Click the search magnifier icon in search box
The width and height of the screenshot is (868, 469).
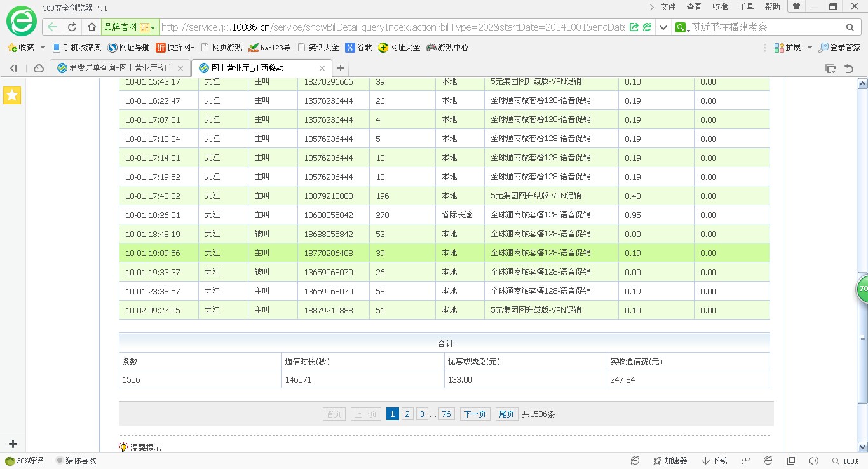(850, 27)
